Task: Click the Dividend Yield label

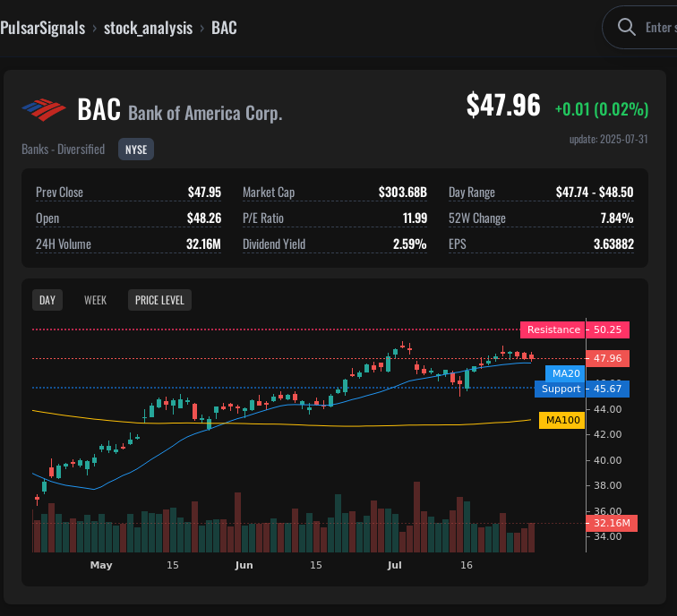Action: point(274,244)
